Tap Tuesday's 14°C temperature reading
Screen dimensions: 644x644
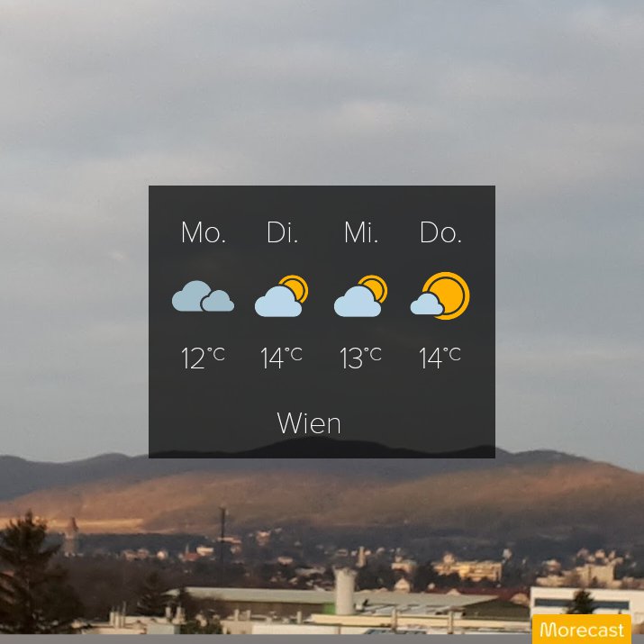click(x=281, y=358)
